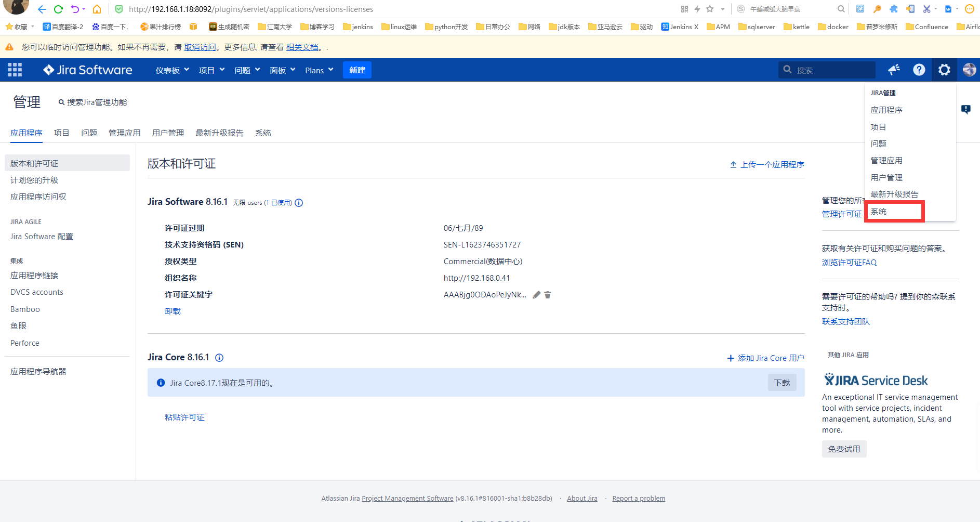
Task: Open Jira Software 配置 in the sidebar
Action: 42,237
